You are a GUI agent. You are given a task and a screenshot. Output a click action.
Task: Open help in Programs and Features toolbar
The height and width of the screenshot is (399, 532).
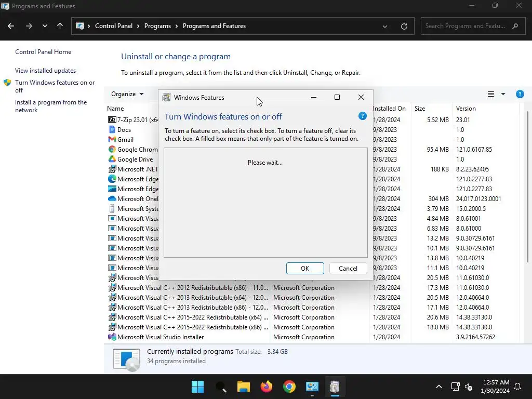[x=520, y=94]
